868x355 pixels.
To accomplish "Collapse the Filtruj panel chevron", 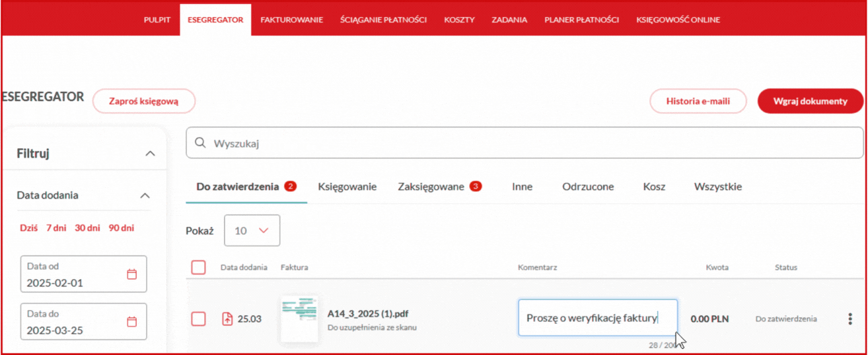I will [x=150, y=154].
